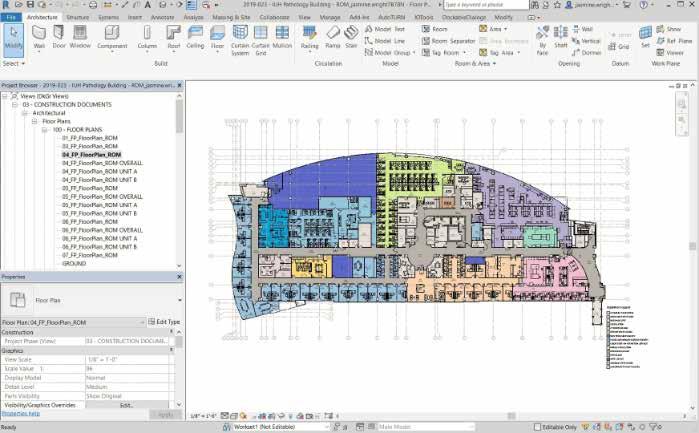Click the keyword search input field
The image size is (699, 433).
486,5
